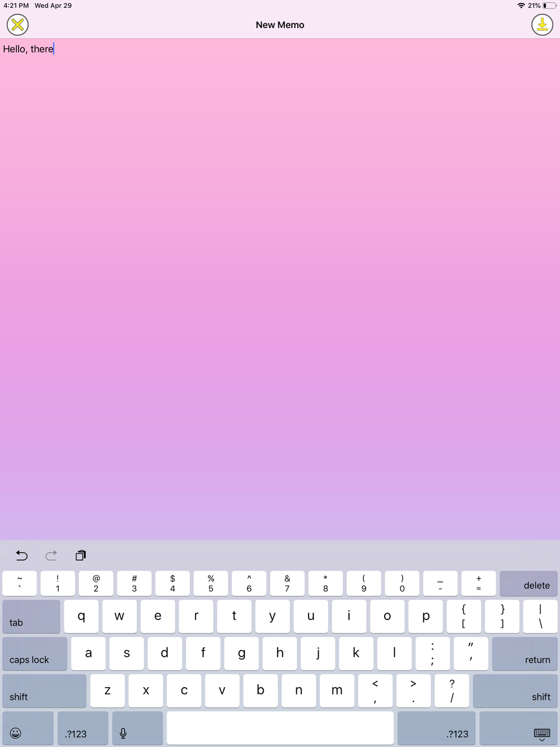Tap the n key
The image size is (560, 747).
[298, 691]
